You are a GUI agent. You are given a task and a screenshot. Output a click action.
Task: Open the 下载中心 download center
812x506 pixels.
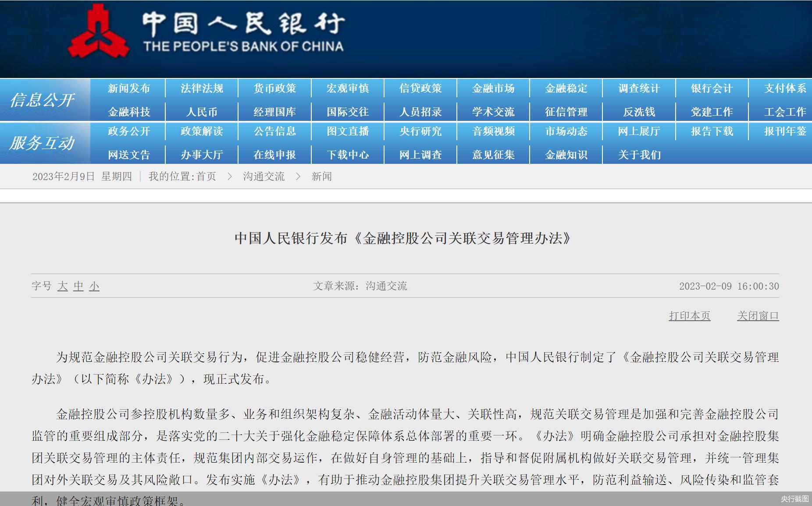click(347, 154)
